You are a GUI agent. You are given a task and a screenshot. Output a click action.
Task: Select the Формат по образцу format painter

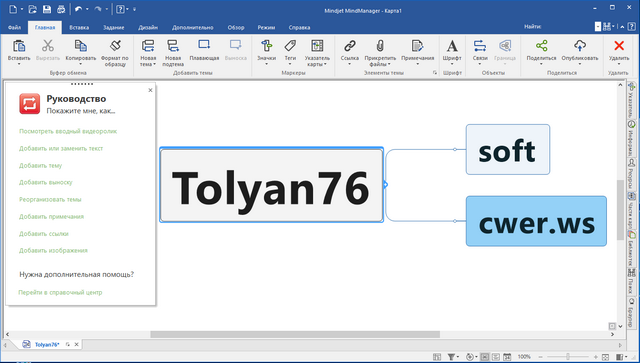(115, 46)
